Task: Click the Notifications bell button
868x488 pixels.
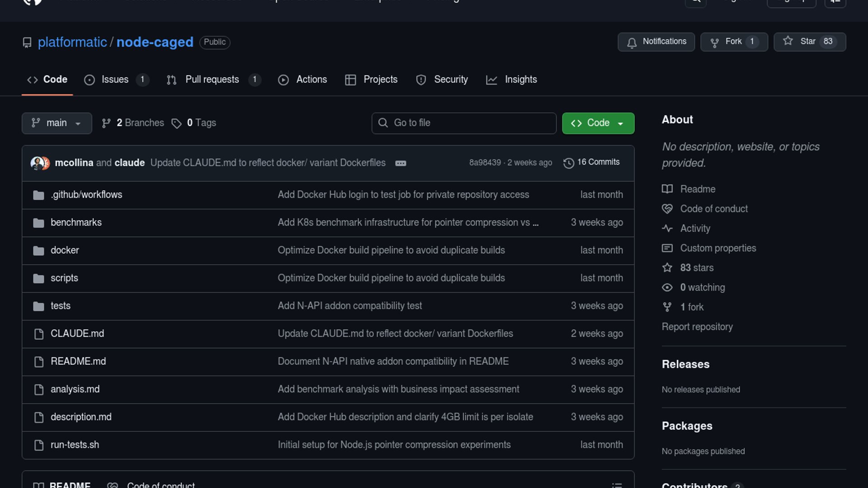Action: click(656, 42)
